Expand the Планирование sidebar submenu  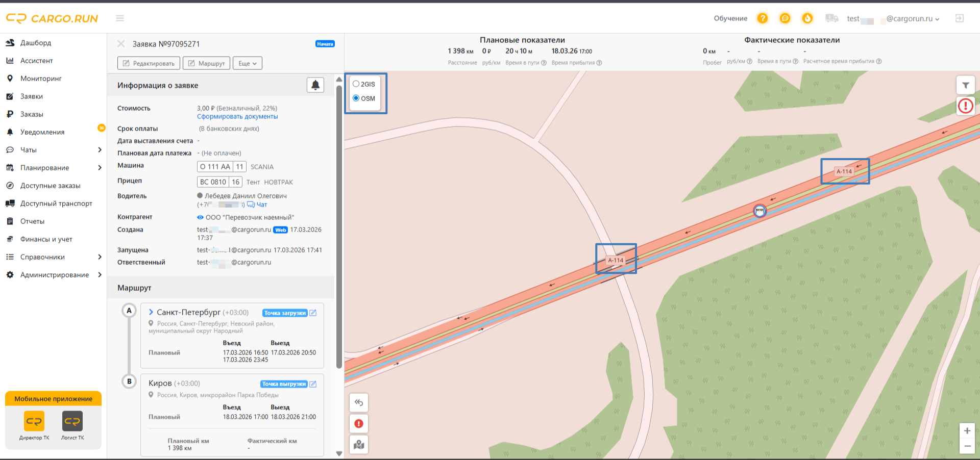pyautogui.click(x=100, y=168)
